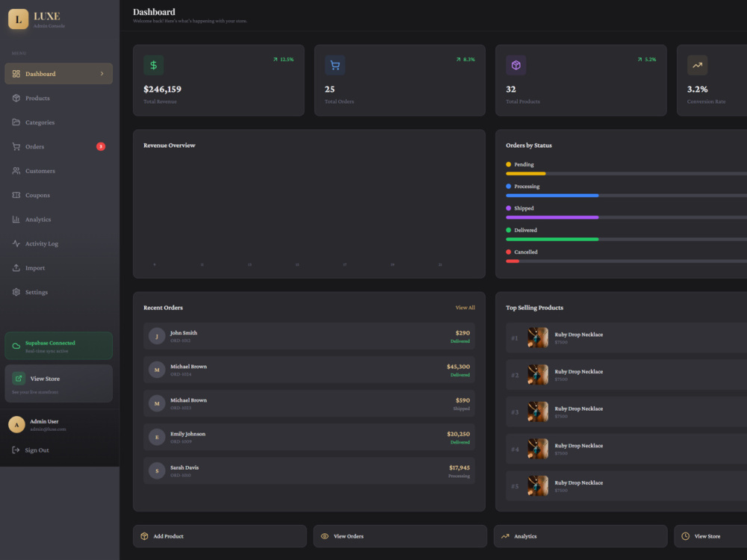Click the Customers people icon
The height and width of the screenshot is (560, 747).
point(16,171)
